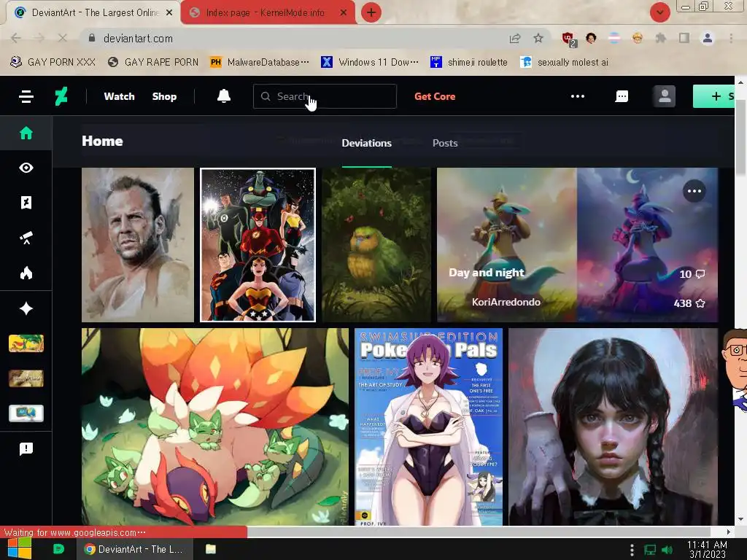The height and width of the screenshot is (560, 747).
Task: Open the four-point sparkle icon in sidebar
Action: click(x=26, y=308)
